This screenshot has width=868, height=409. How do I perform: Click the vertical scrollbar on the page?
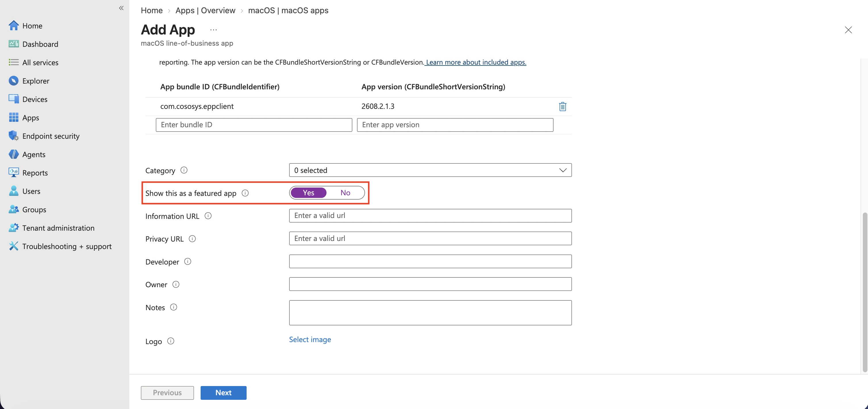coord(865,292)
